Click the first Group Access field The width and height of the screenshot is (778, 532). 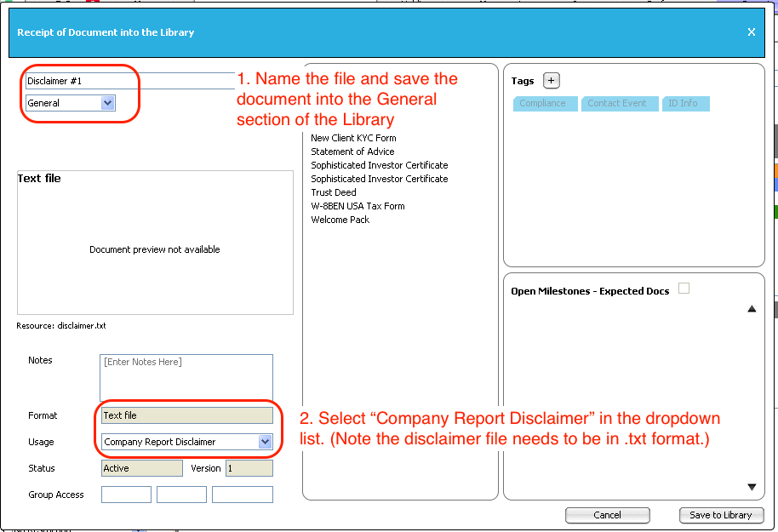click(126, 495)
